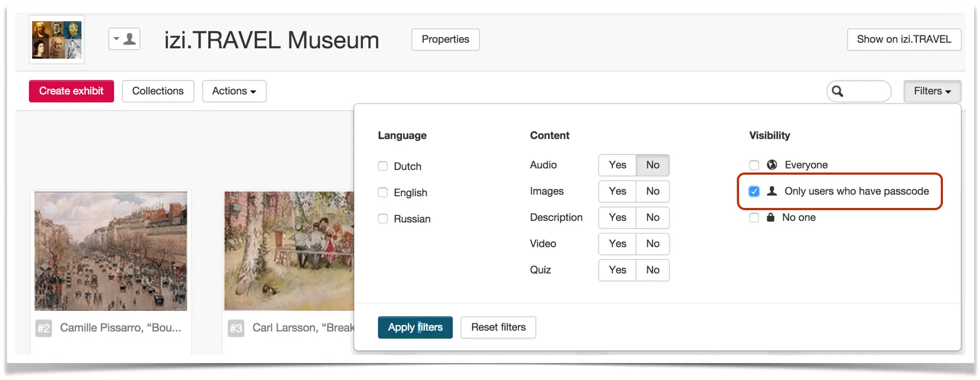Screen dimensions: 980x380
Task: Set Video filter to No
Action: pyautogui.click(x=653, y=243)
